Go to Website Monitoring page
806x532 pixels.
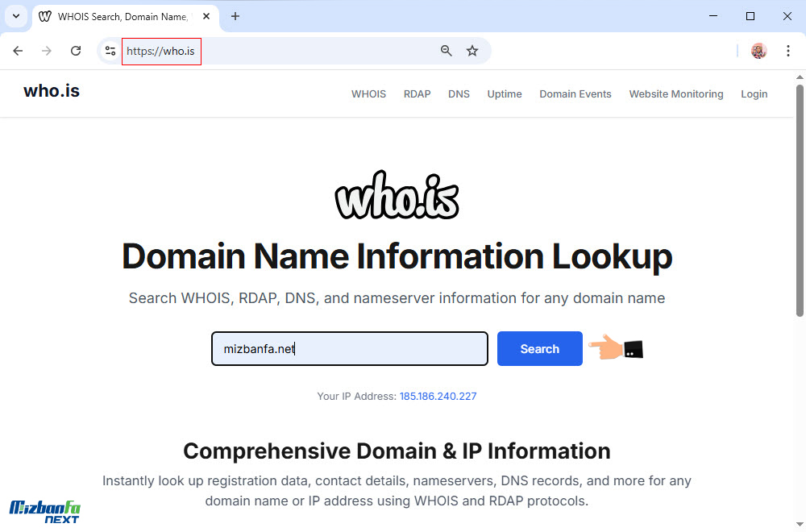pos(675,94)
